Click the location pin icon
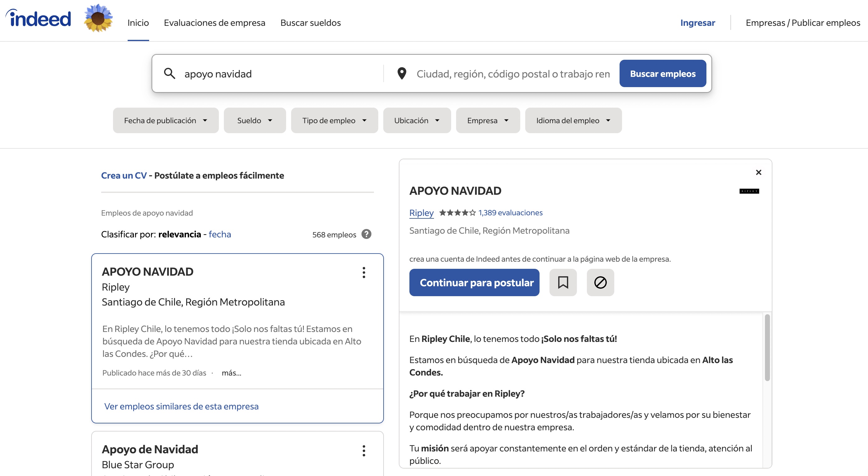Screen dimensions: 868x476 (x=402, y=73)
